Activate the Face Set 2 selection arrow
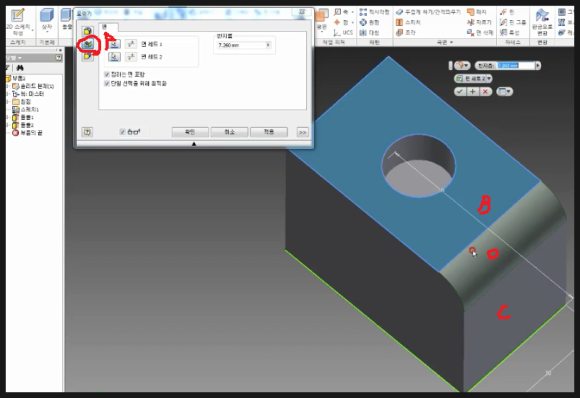 [114, 57]
